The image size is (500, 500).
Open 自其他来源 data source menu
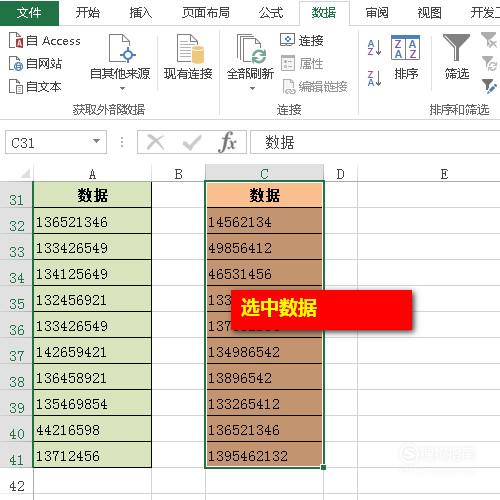(x=120, y=62)
